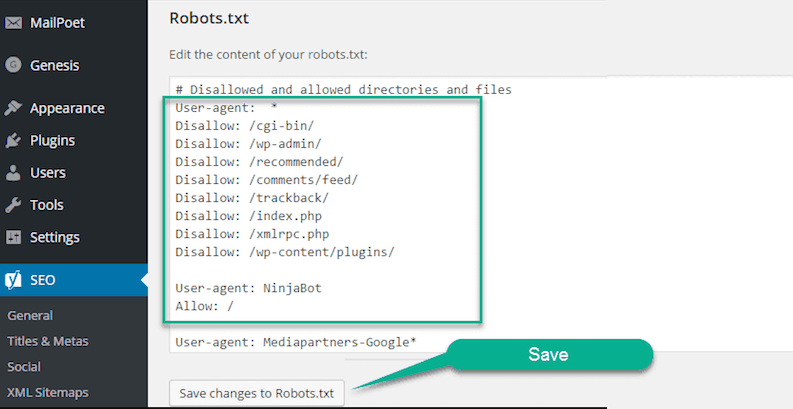Screen dimensions: 793x409
Task: Click the 'Allow: /' line
Action: point(204,306)
